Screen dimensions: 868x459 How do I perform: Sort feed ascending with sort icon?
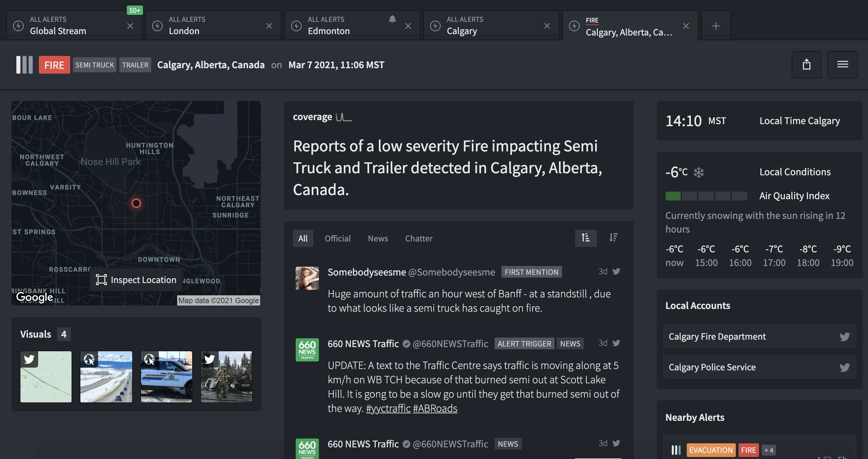click(586, 238)
